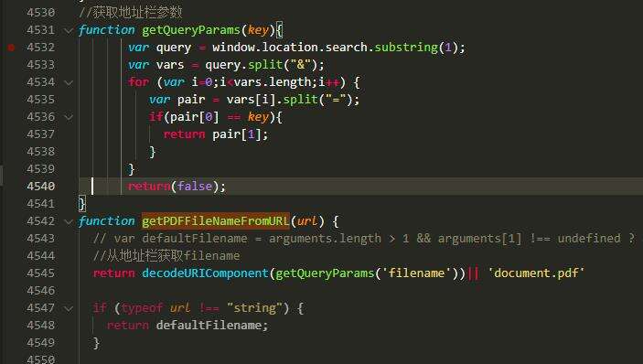Click the substring method call on line 4532

coord(406,48)
